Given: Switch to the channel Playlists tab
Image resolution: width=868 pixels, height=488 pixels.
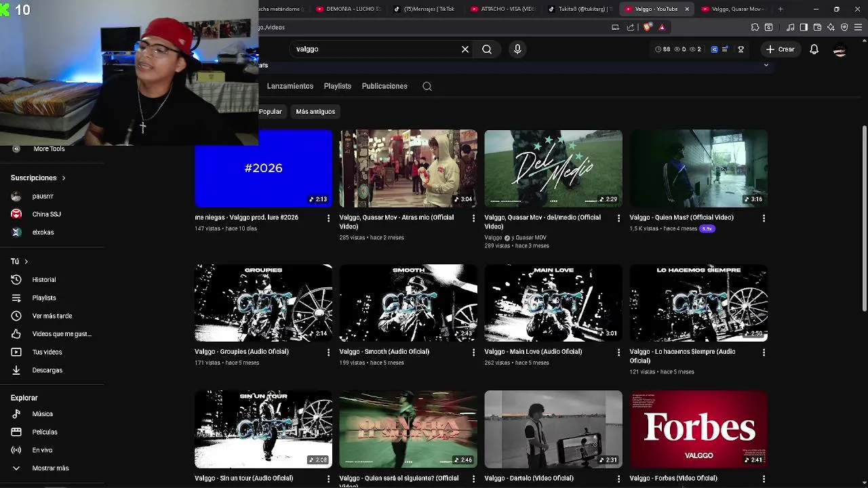Looking at the screenshot, I should click(x=338, y=86).
